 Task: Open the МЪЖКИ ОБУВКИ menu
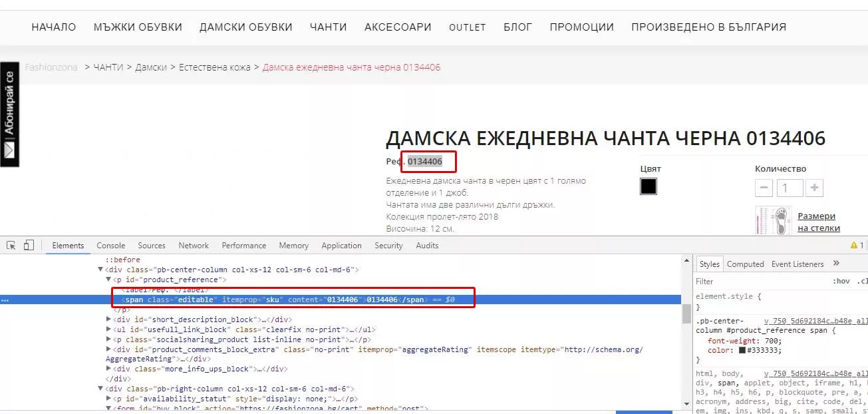138,27
